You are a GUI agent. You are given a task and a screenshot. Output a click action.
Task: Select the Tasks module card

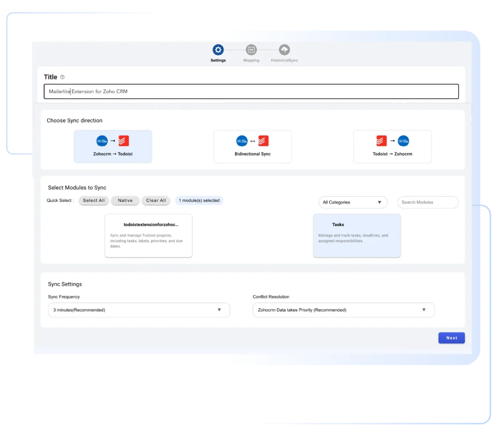pyautogui.click(x=356, y=235)
